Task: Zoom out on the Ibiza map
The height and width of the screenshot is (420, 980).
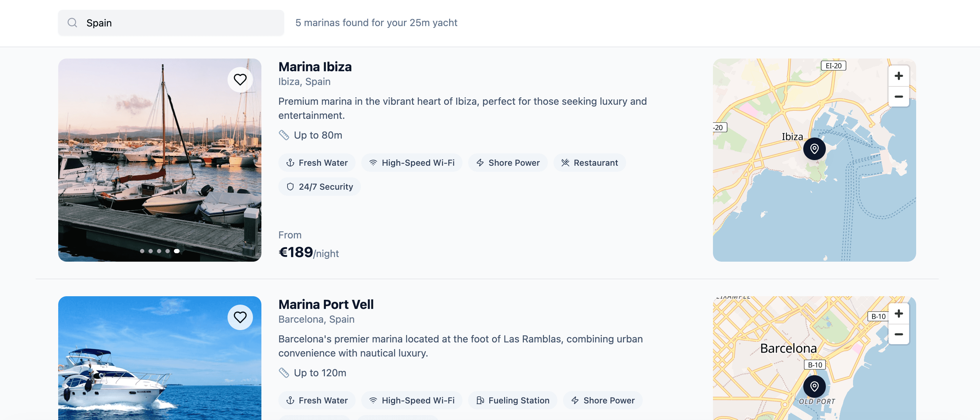Action: tap(899, 97)
